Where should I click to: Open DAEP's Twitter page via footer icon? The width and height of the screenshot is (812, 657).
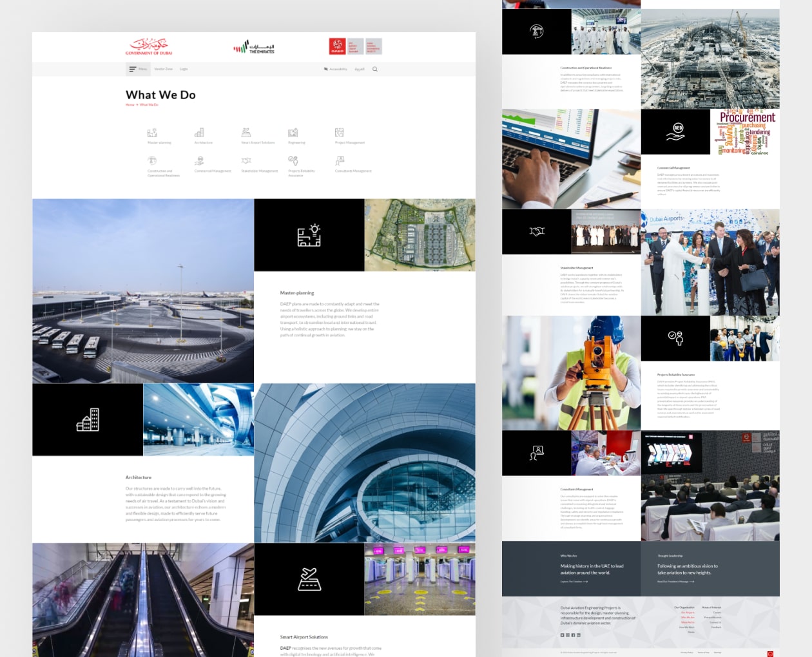(x=562, y=635)
